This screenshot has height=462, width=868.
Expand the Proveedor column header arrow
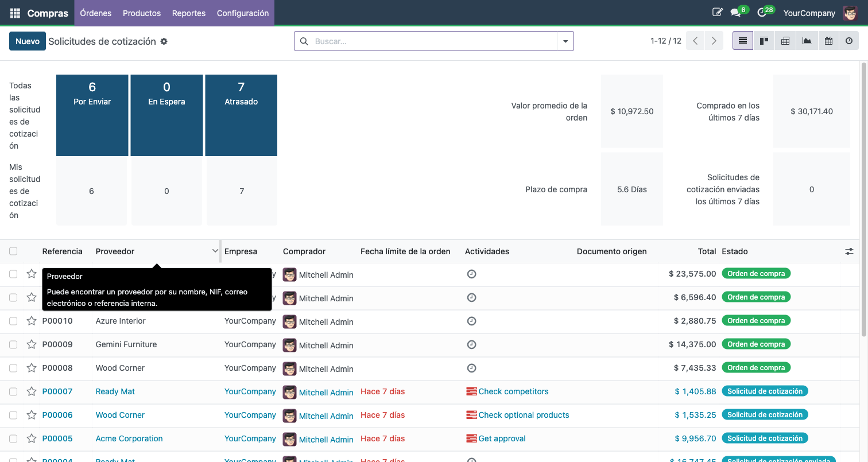pyautogui.click(x=215, y=251)
